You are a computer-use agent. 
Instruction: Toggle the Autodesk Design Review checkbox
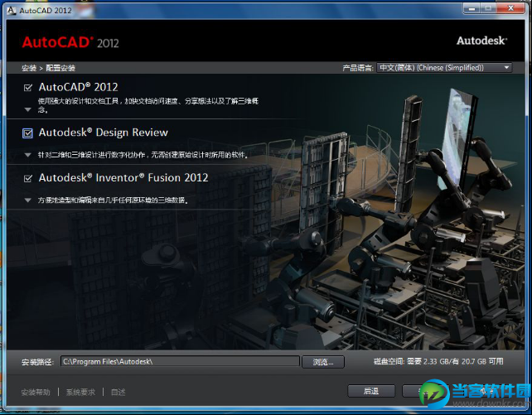[x=27, y=133]
